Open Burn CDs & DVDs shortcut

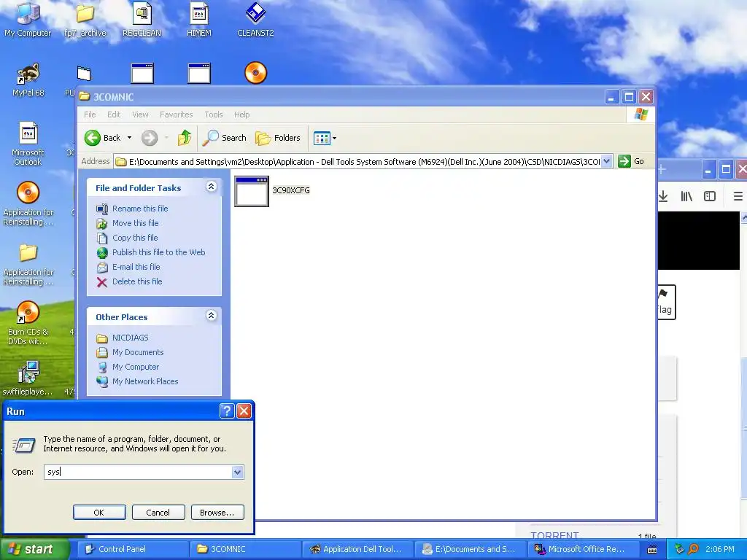pos(28,323)
